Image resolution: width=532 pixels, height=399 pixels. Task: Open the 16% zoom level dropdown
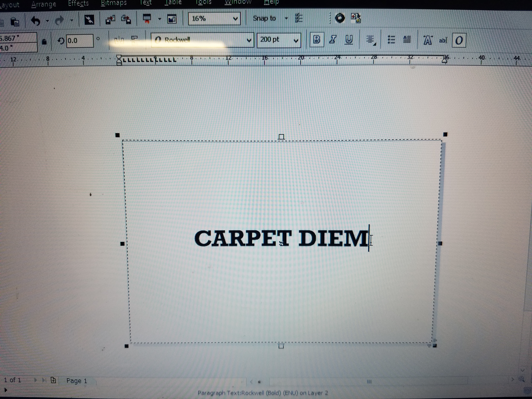coord(235,19)
